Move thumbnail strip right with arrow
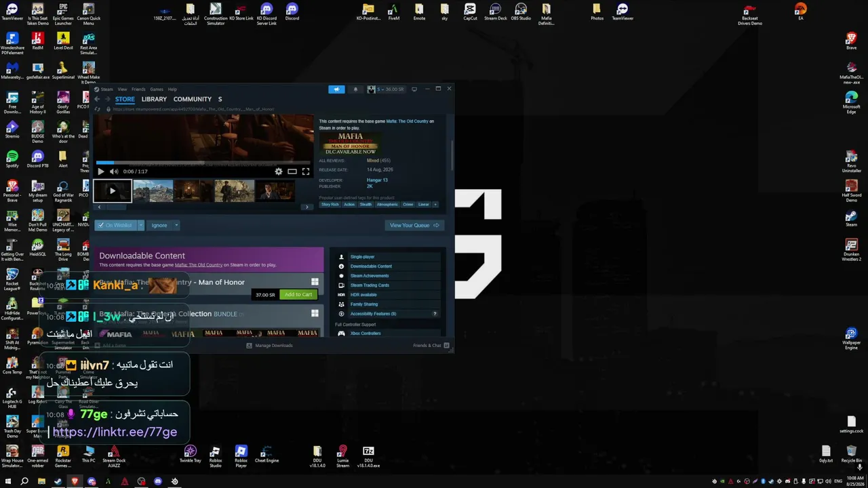This screenshot has height=488, width=868. [307, 207]
